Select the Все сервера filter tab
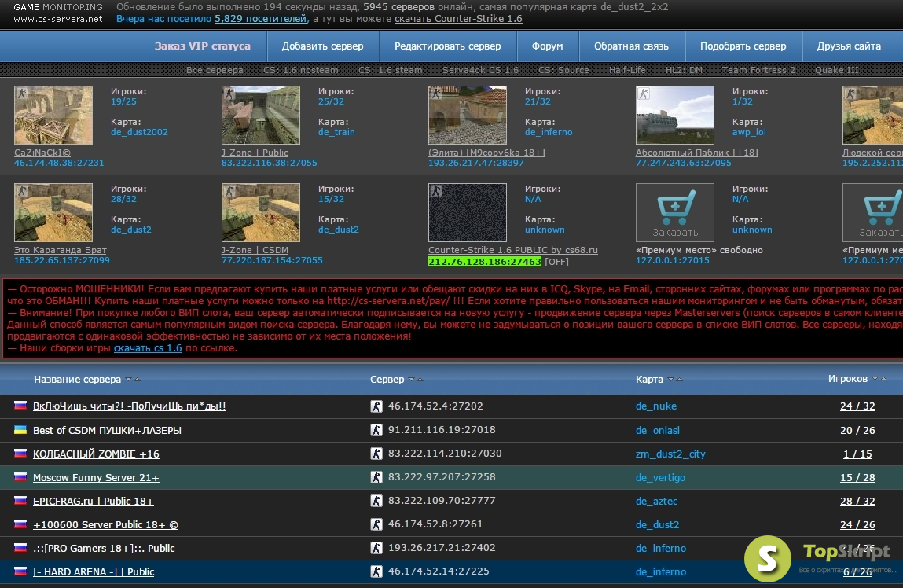903x588 pixels. click(x=215, y=70)
